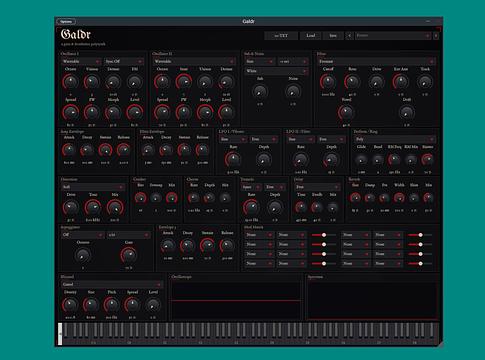Click Oscillator II Semi knob

[x=184, y=82]
